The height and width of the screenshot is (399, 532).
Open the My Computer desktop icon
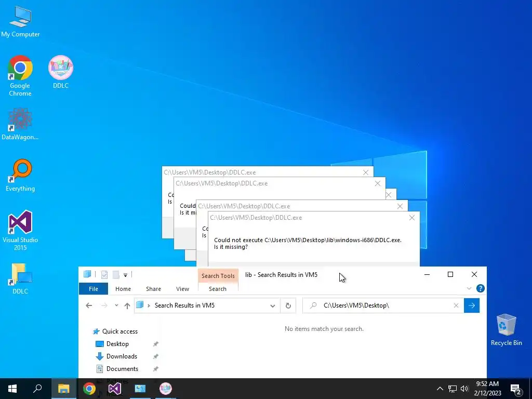click(x=20, y=21)
